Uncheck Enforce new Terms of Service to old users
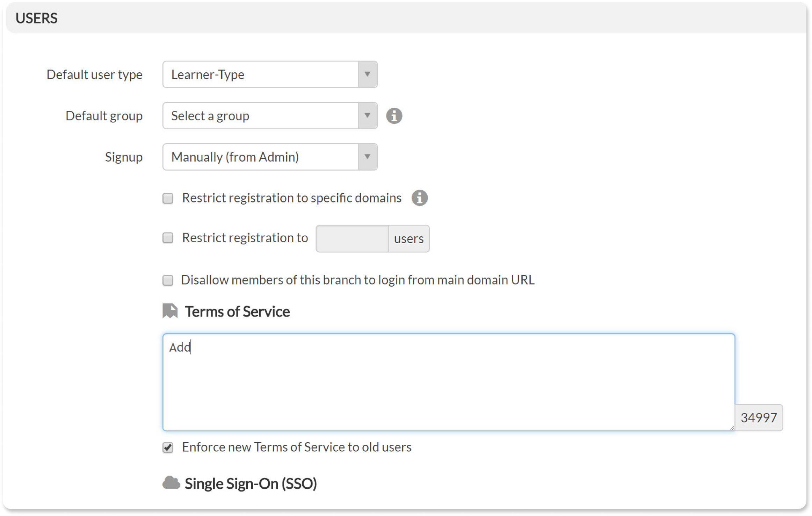Screen dimensions: 812x516 pyautogui.click(x=168, y=447)
